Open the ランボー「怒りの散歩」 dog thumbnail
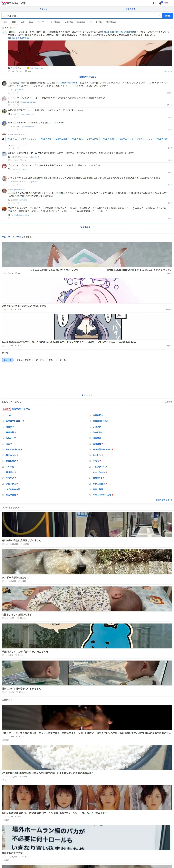174x868 pixels. click(x=87, y=562)
